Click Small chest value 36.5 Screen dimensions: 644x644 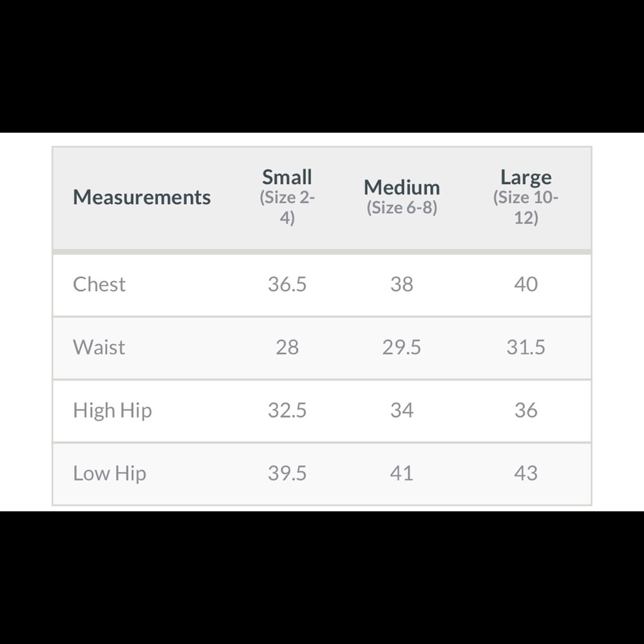tap(287, 284)
